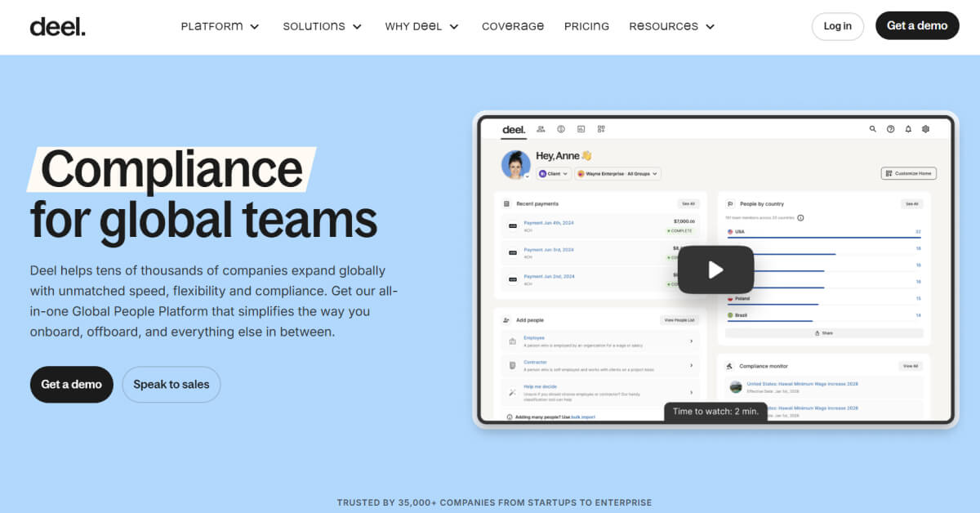Image resolution: width=980 pixels, height=513 pixels.
Task: Click the View People List button
Action: coord(679,320)
